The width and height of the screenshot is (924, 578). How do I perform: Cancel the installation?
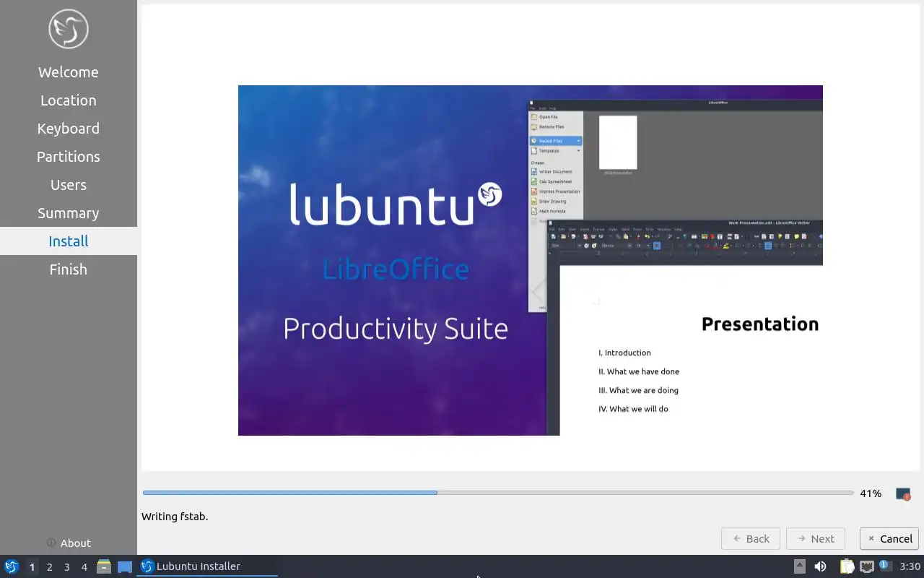tap(889, 538)
